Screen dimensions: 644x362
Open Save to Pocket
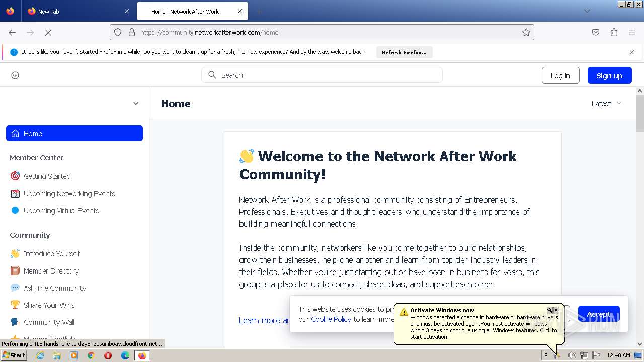tap(596, 32)
